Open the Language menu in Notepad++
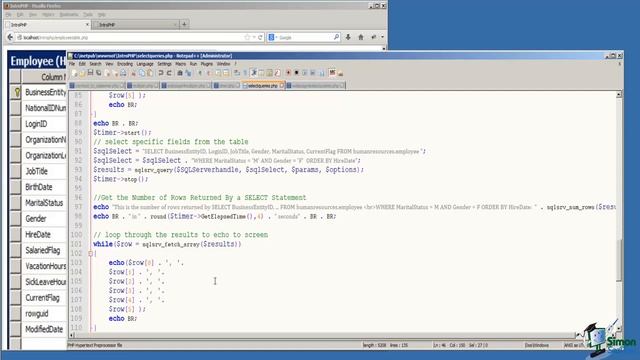Screen dimensions: 640x360 [x=145, y=64]
